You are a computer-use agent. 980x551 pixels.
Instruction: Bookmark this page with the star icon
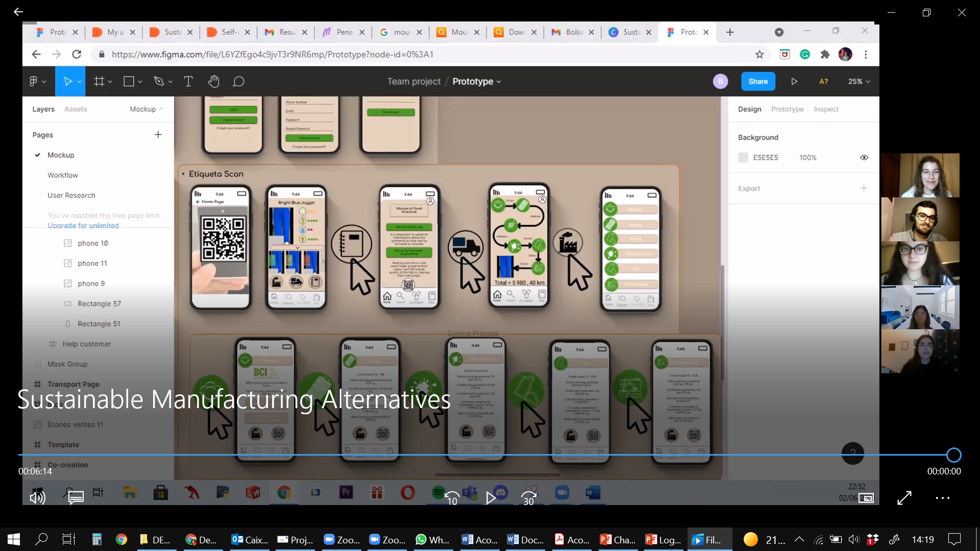pos(759,55)
